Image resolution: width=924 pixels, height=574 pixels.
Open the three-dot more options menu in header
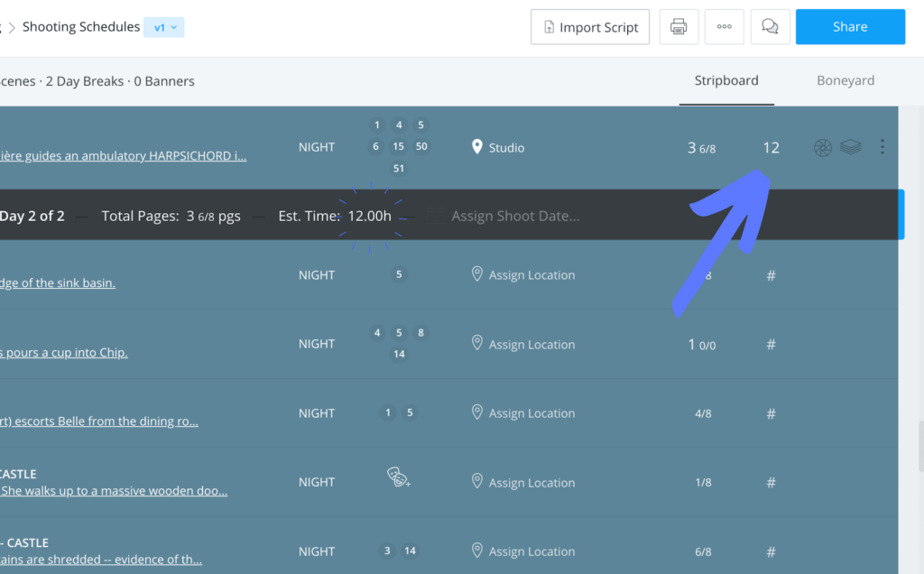pyautogui.click(x=724, y=27)
